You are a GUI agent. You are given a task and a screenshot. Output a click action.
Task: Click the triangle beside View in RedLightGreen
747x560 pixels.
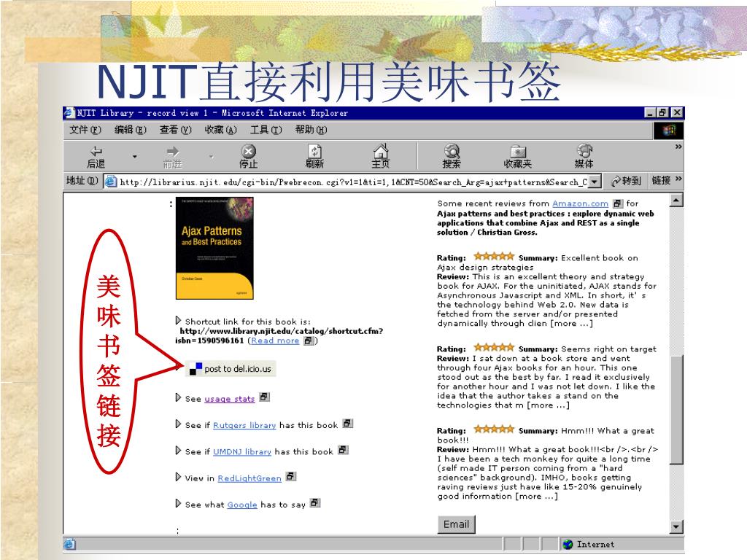(x=178, y=477)
